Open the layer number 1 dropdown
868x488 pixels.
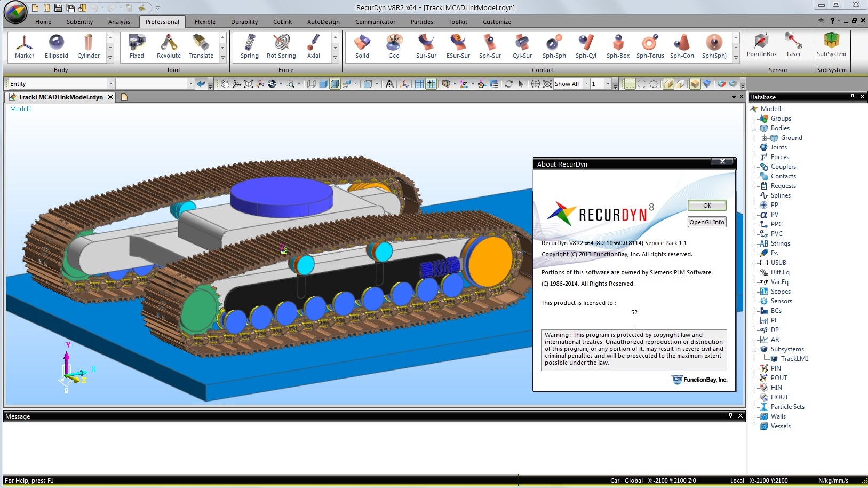coord(608,84)
